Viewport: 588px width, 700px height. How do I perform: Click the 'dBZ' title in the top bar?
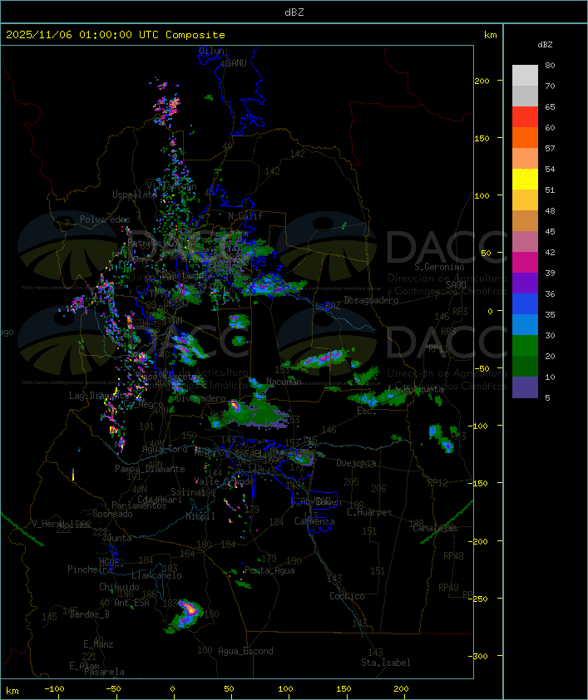pos(294,12)
